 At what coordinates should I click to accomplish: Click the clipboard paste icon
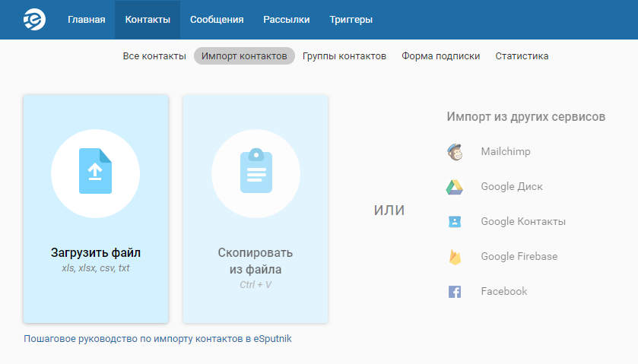tap(256, 172)
